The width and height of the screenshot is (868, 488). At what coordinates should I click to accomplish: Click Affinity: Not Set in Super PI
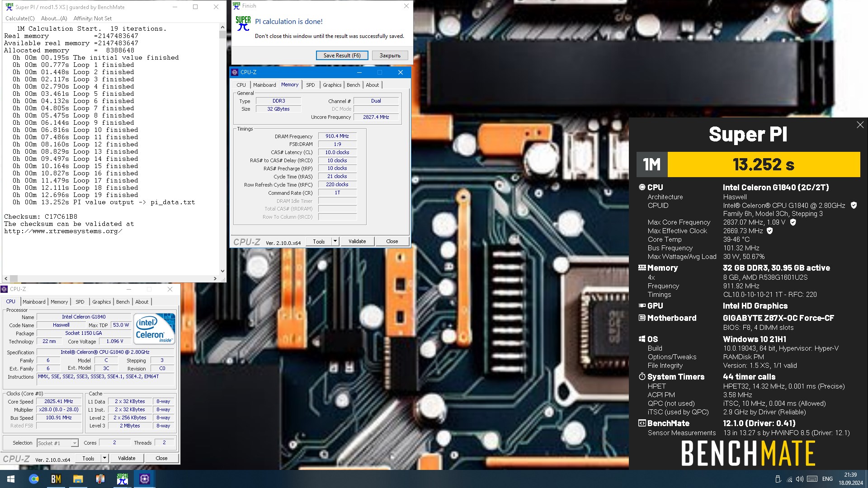pos(92,19)
